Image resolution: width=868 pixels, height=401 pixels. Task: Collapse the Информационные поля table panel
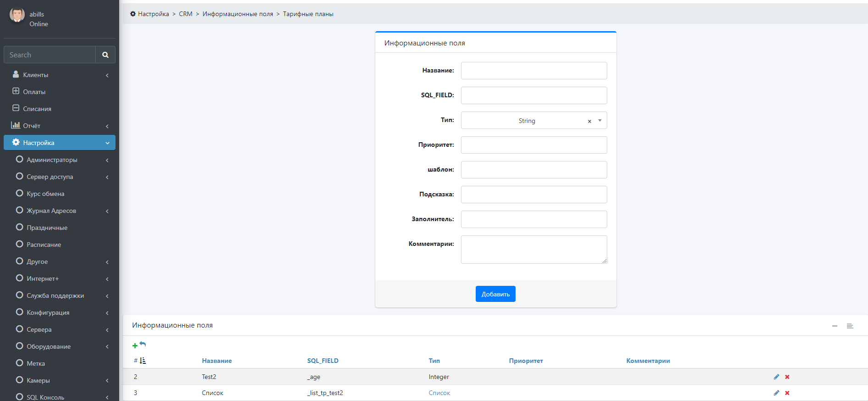835,326
